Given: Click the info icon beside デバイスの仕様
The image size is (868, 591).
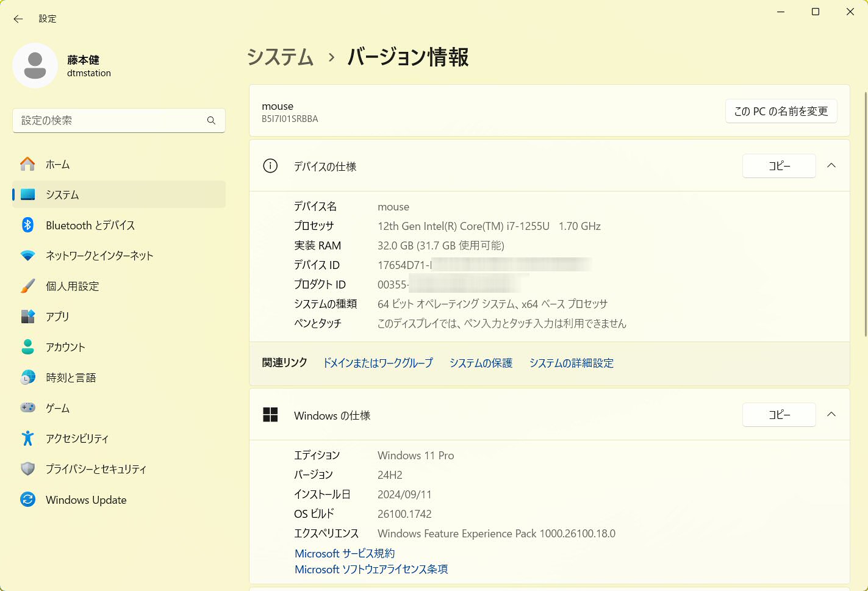Looking at the screenshot, I should [x=270, y=166].
